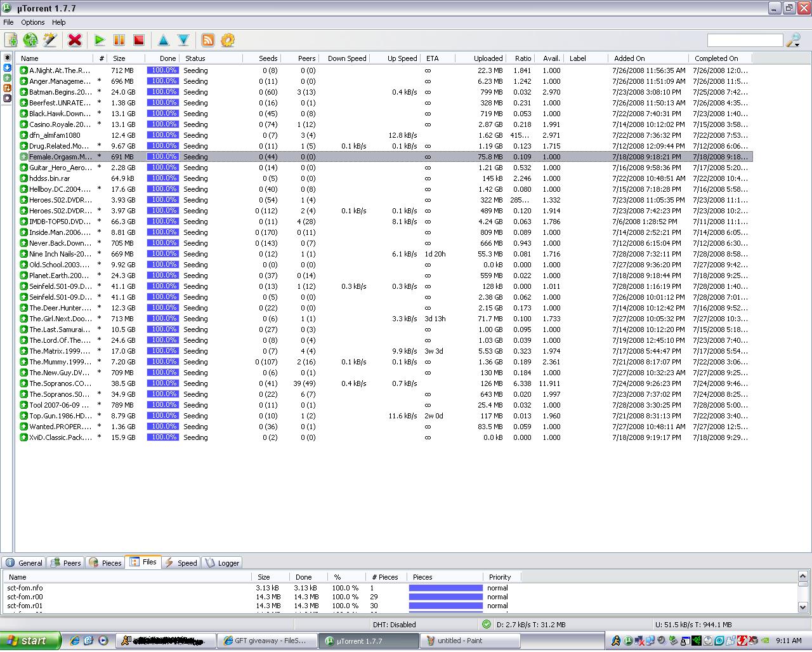Sort files by the # Pieces column header

coord(386,577)
